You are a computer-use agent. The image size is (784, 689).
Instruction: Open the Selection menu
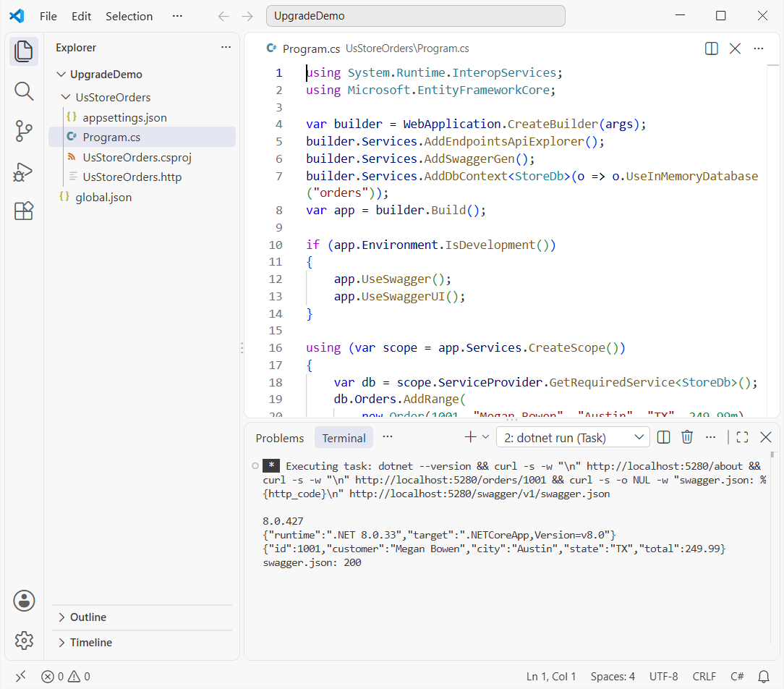[x=129, y=16]
